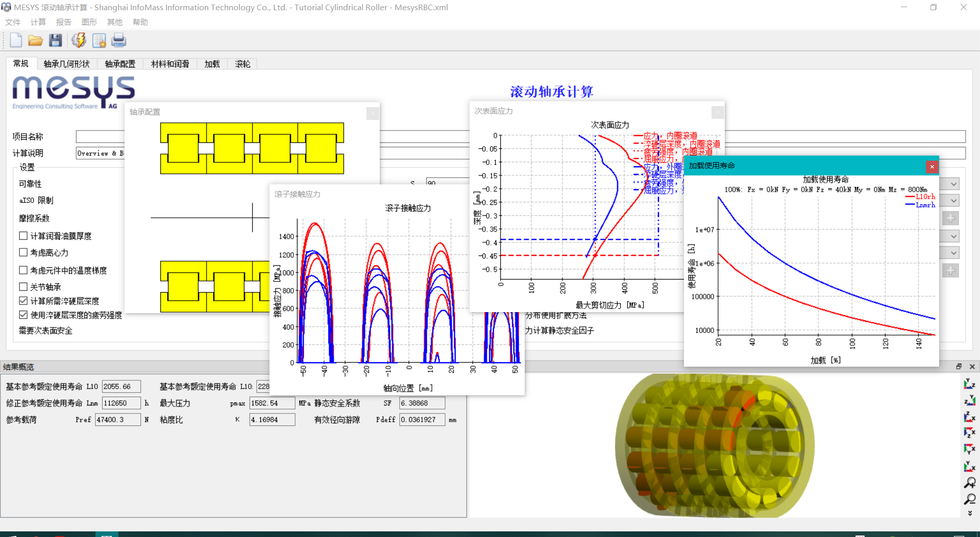Open the 可靠性 row dropdown arrow
980x537 pixels.
pyautogui.click(x=953, y=184)
